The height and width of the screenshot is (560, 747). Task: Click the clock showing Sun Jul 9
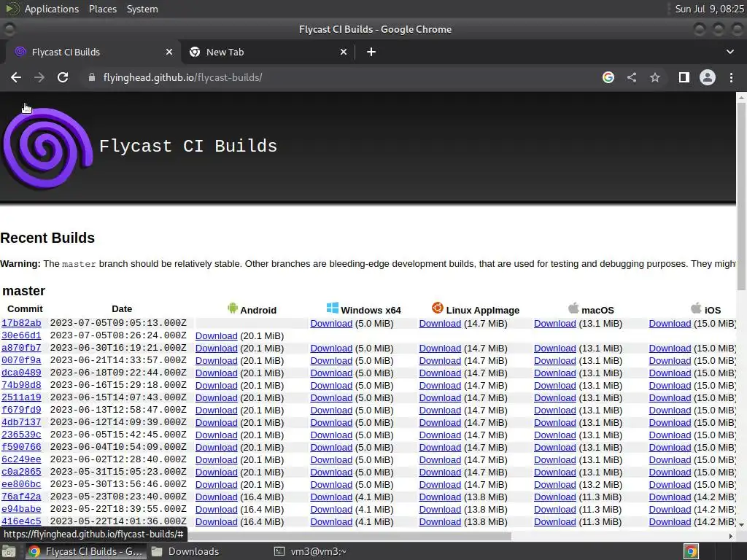point(709,9)
